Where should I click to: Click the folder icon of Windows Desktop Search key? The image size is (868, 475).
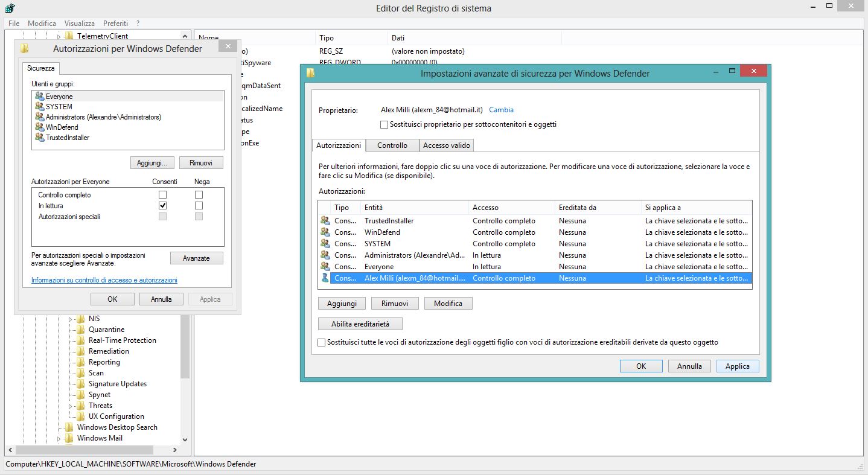(x=69, y=427)
